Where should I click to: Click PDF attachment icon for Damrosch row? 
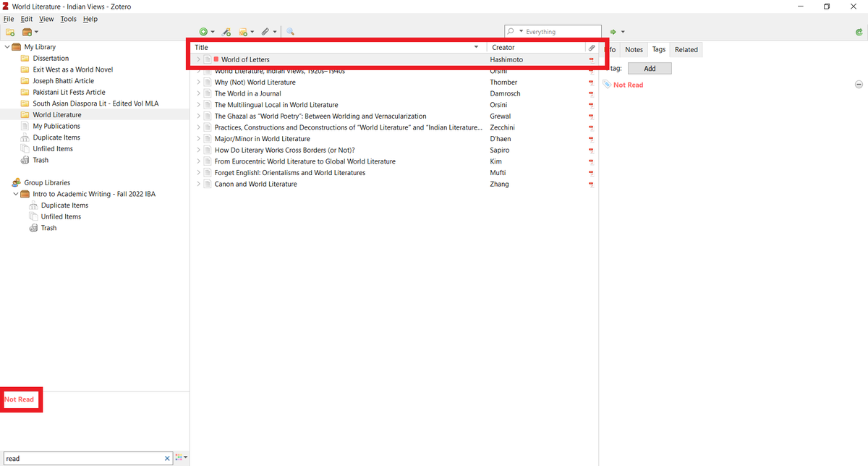click(592, 93)
